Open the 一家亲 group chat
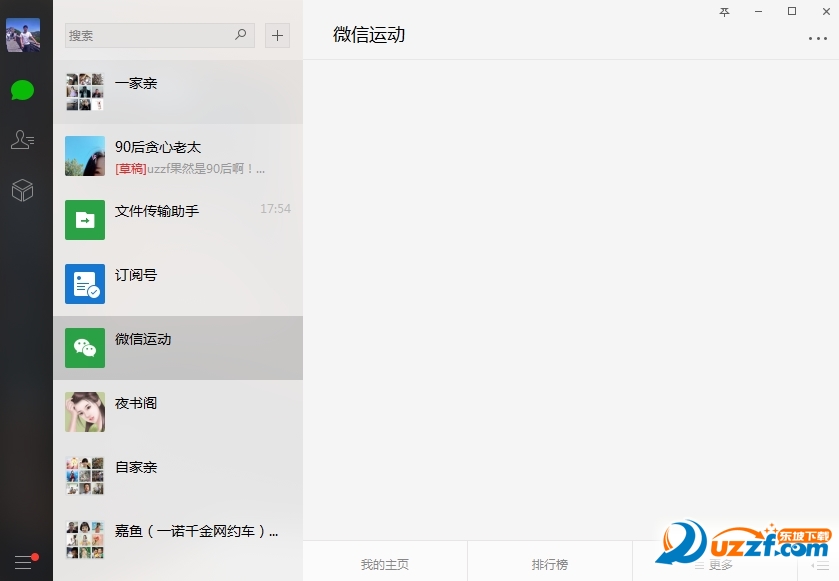The height and width of the screenshot is (581, 839). tap(178, 92)
